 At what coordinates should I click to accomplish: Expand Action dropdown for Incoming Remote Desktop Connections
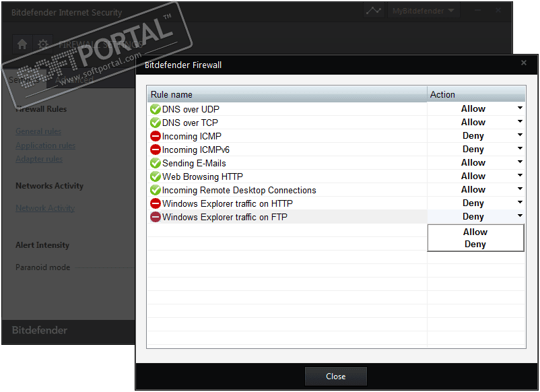point(520,189)
